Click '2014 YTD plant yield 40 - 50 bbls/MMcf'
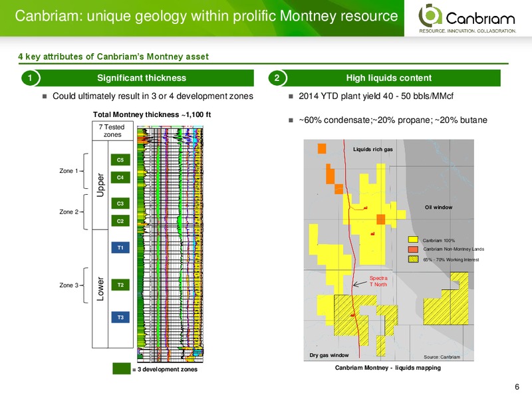The height and width of the screenshot is (399, 532). click(x=376, y=96)
